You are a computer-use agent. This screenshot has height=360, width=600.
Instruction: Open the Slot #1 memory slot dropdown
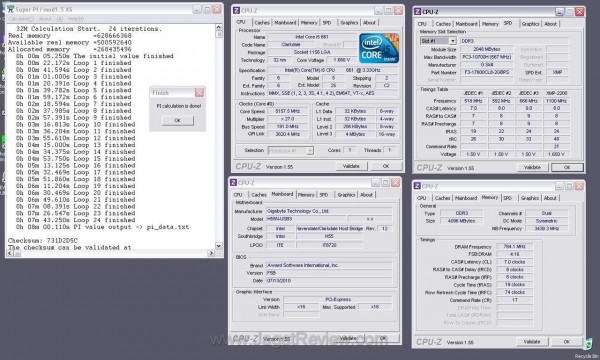(453, 41)
